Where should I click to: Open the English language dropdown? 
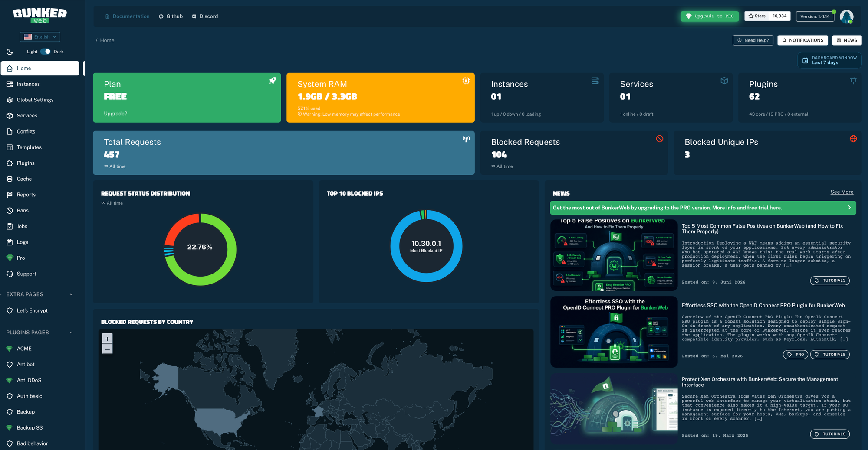(x=40, y=37)
